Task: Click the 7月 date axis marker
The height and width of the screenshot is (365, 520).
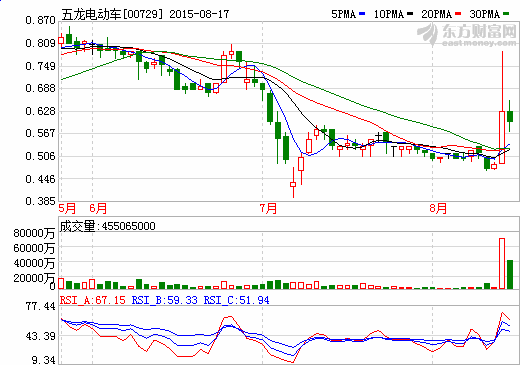Action: [268, 209]
